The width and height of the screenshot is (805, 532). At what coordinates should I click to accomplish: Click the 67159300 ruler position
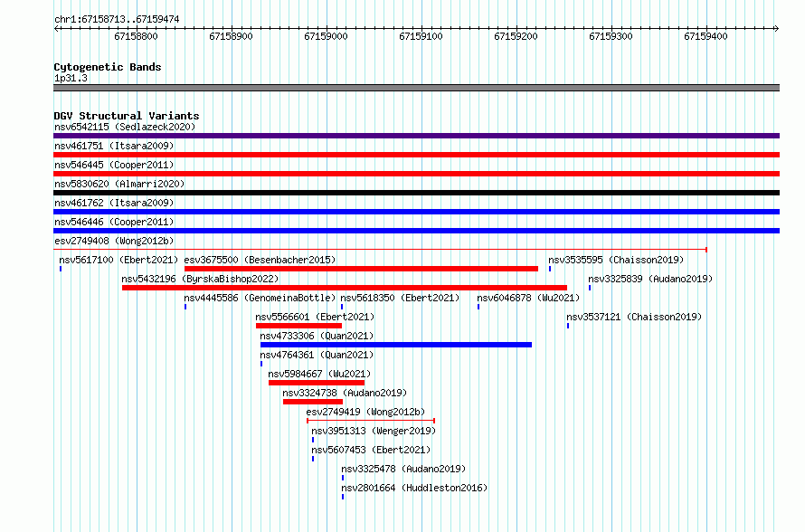point(611,36)
